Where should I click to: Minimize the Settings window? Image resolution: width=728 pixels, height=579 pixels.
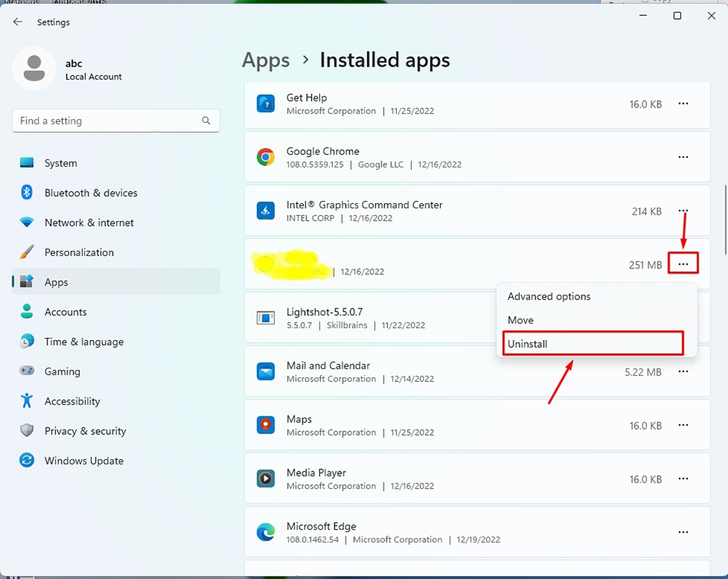point(643,16)
